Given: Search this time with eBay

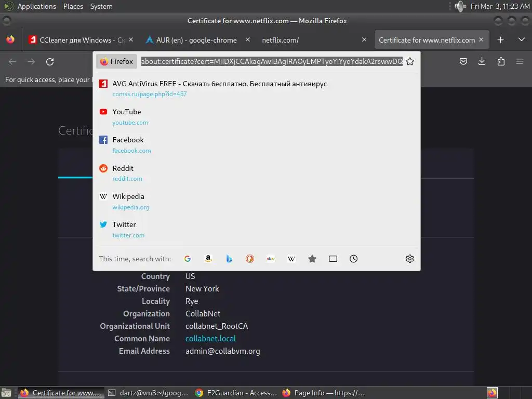Looking at the screenshot, I should pos(271,259).
